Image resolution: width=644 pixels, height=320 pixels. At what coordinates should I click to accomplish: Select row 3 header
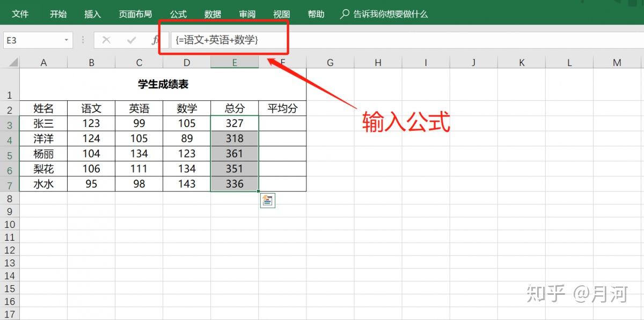[10, 123]
